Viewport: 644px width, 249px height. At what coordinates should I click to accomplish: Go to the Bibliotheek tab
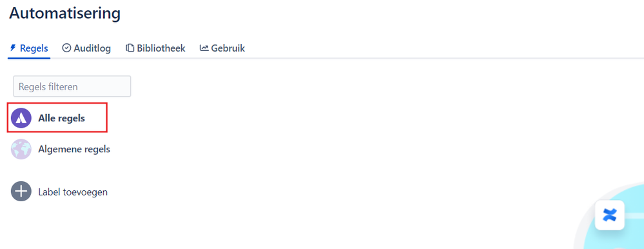[161, 48]
